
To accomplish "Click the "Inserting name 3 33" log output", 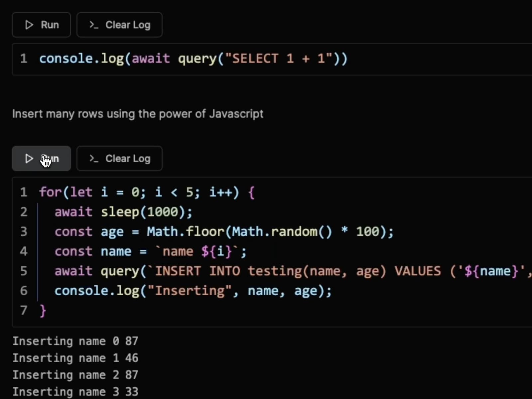I will 75,392.
